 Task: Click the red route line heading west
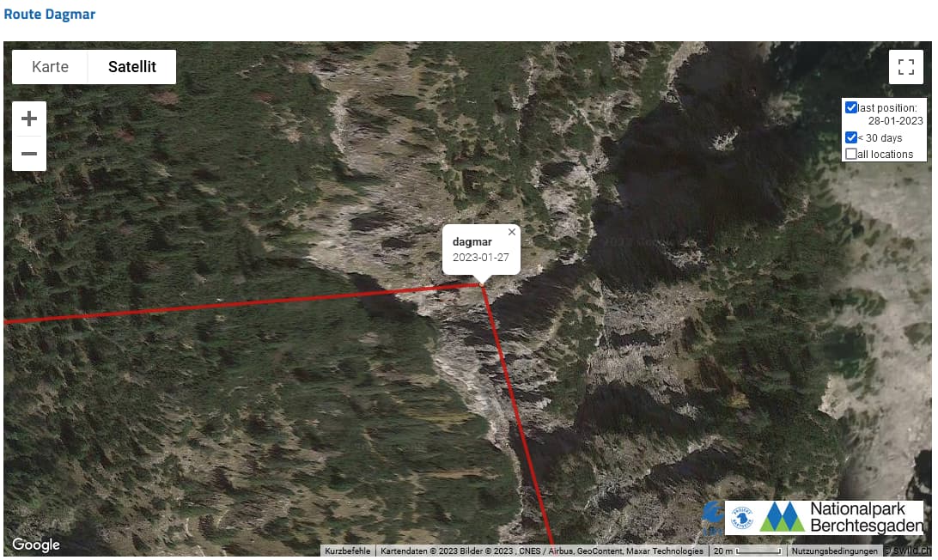click(x=240, y=304)
